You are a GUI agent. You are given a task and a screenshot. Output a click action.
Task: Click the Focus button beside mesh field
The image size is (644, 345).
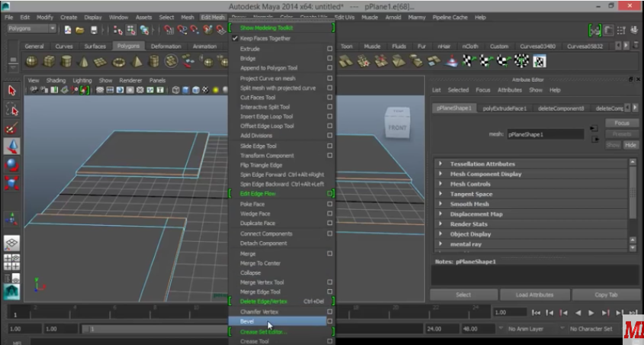point(622,123)
